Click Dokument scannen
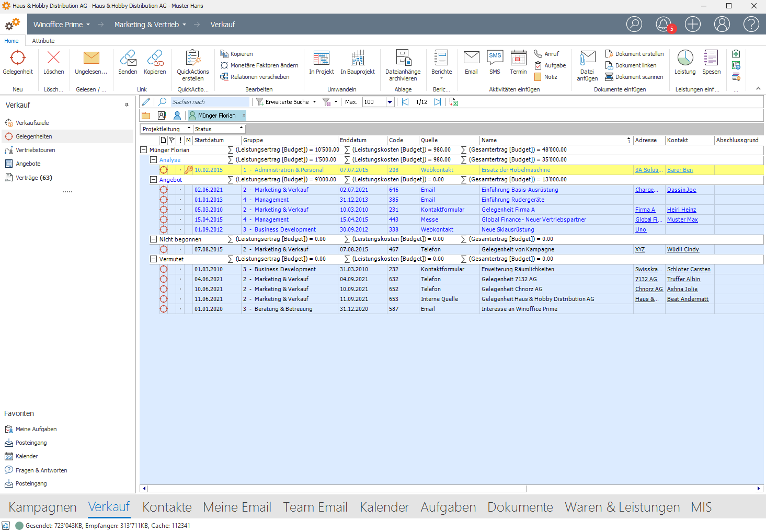Screen dimensions: 766x532 pyautogui.click(x=634, y=77)
